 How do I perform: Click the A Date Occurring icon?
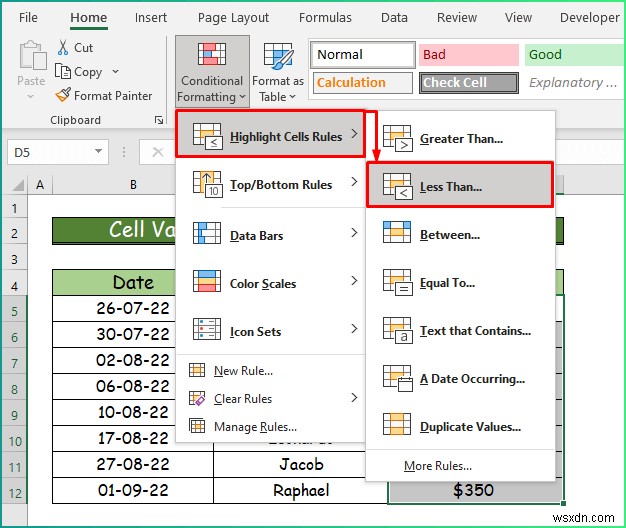tap(397, 378)
